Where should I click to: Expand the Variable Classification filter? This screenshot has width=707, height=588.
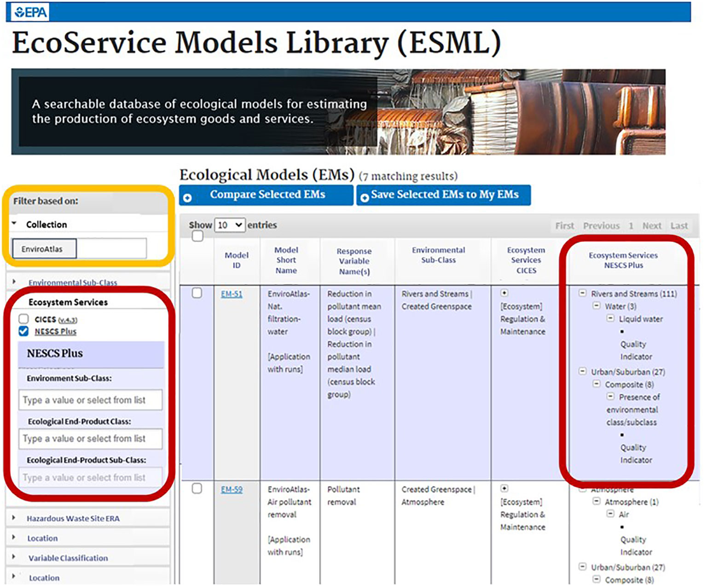point(14,557)
